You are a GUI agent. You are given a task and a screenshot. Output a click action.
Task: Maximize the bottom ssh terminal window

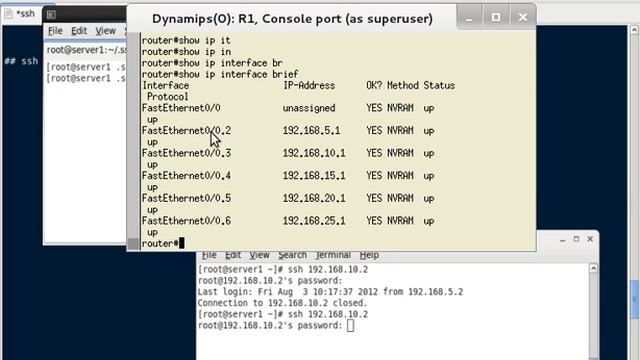pyautogui.click(x=576, y=239)
